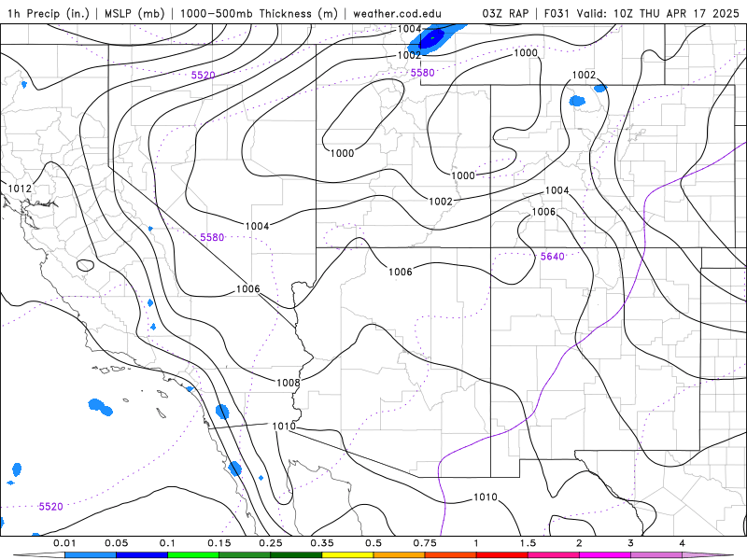Click the 0.75 legend value
Viewport: 747px width, 560px height.
425,543
